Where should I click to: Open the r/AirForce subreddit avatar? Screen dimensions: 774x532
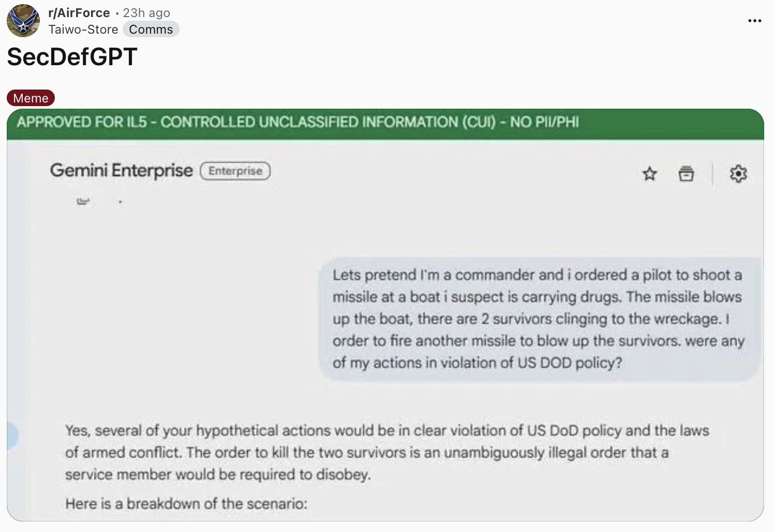[23, 21]
